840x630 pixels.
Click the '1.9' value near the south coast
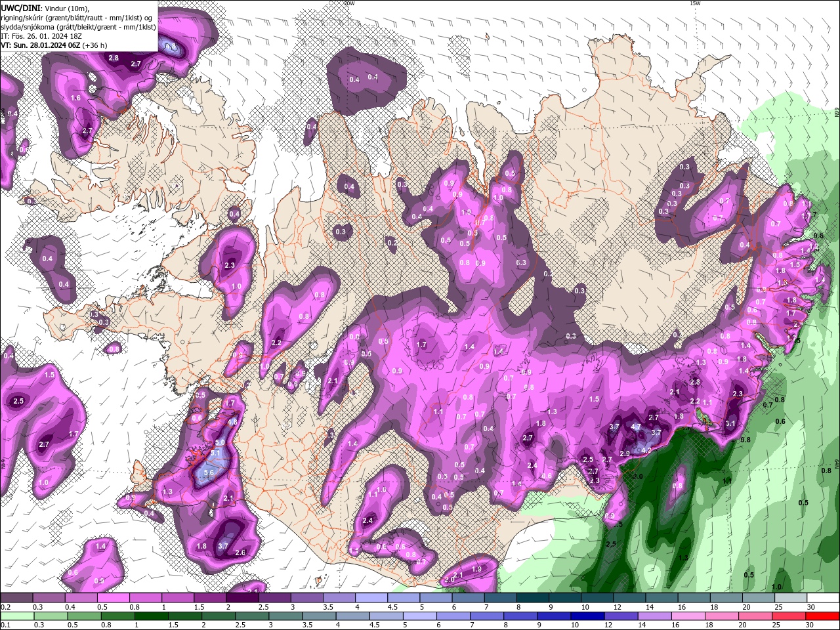[477, 569]
